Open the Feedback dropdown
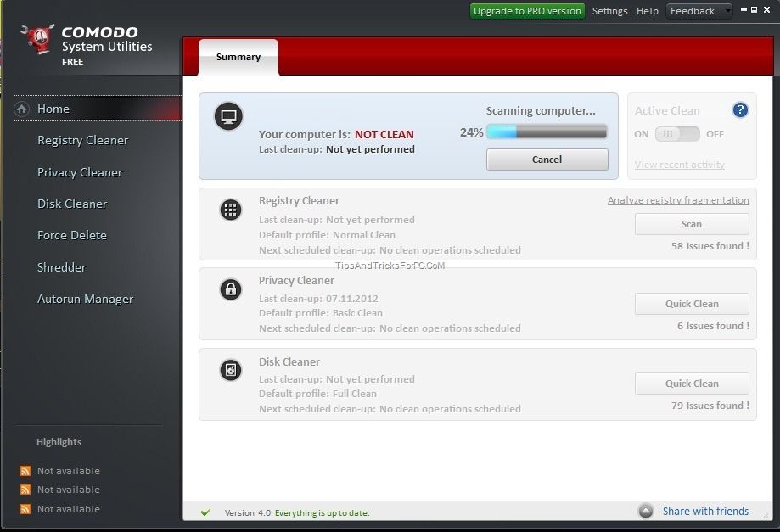780x532 pixels. pyautogui.click(x=699, y=11)
